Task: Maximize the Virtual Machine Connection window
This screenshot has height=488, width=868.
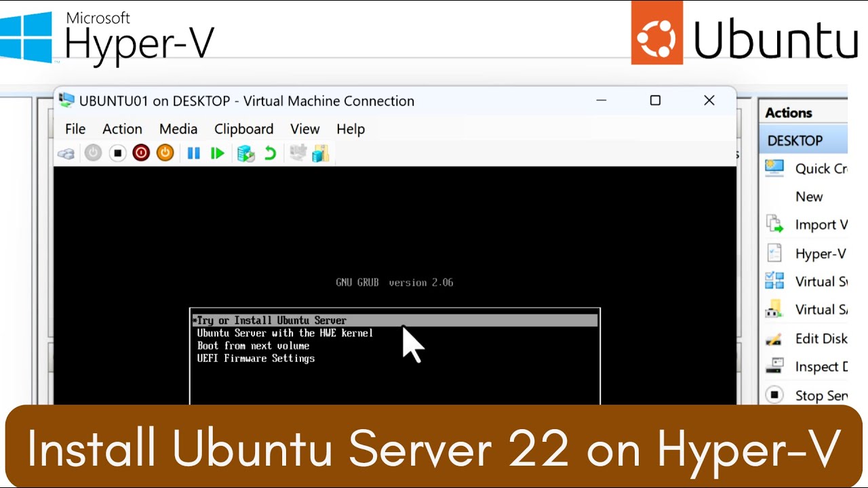Action: tap(655, 100)
